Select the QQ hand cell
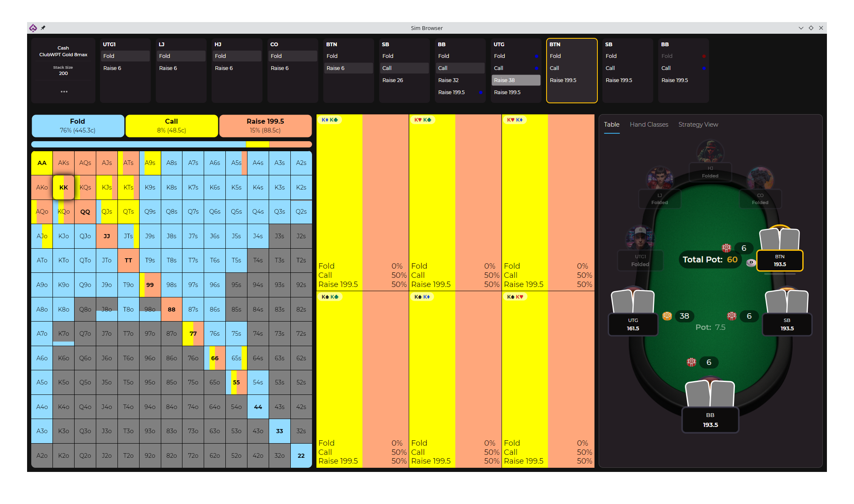 click(x=85, y=212)
